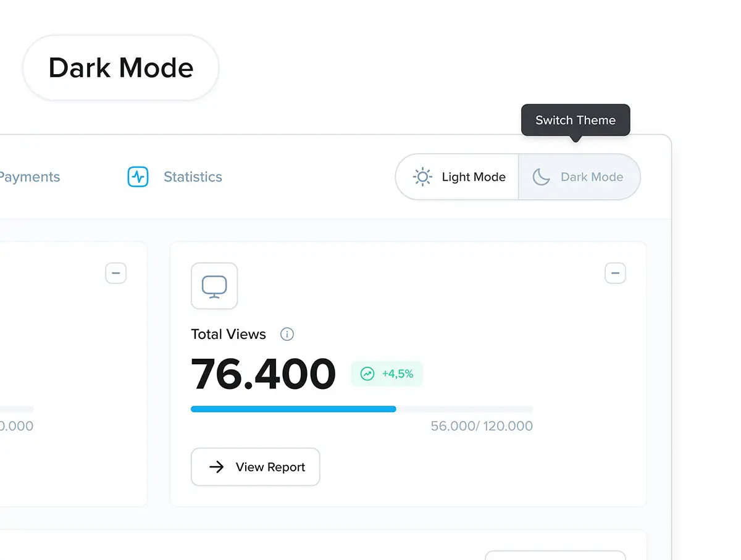This screenshot has width=741, height=560.
Task: Click the sun icon in the theme switcher
Action: point(422,177)
